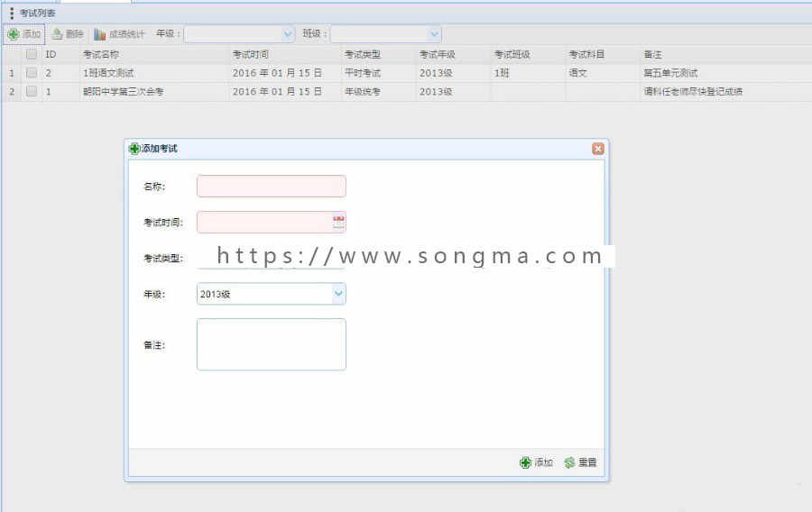Image resolution: width=812 pixels, height=512 pixels.
Task: Select the cell 1班语文测试
Action: 108,73
